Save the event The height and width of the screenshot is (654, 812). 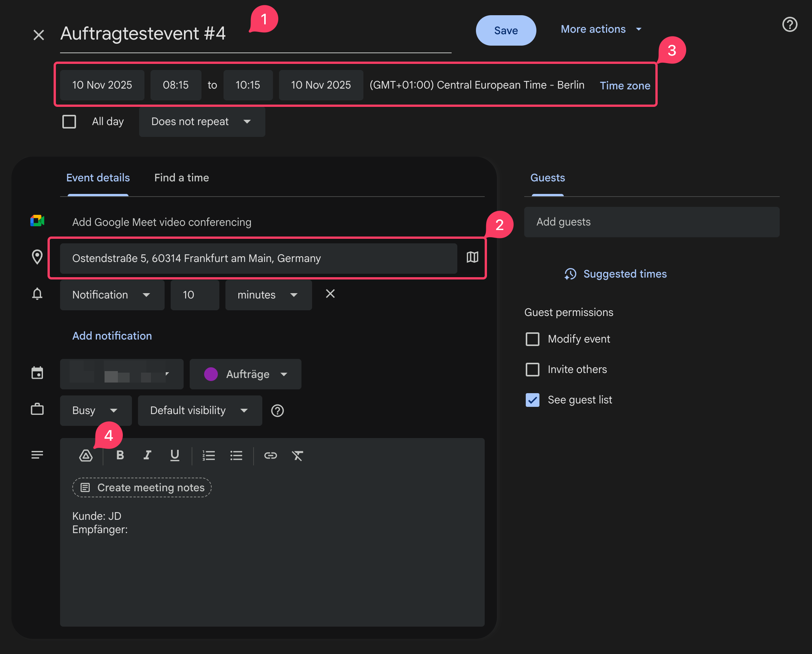pyautogui.click(x=506, y=30)
